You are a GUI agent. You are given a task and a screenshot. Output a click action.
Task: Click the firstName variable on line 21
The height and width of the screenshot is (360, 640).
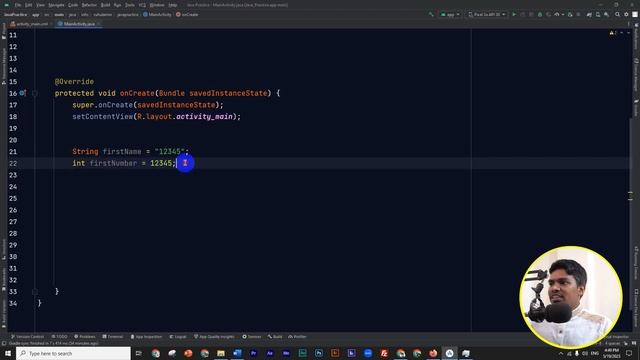[x=122, y=151]
